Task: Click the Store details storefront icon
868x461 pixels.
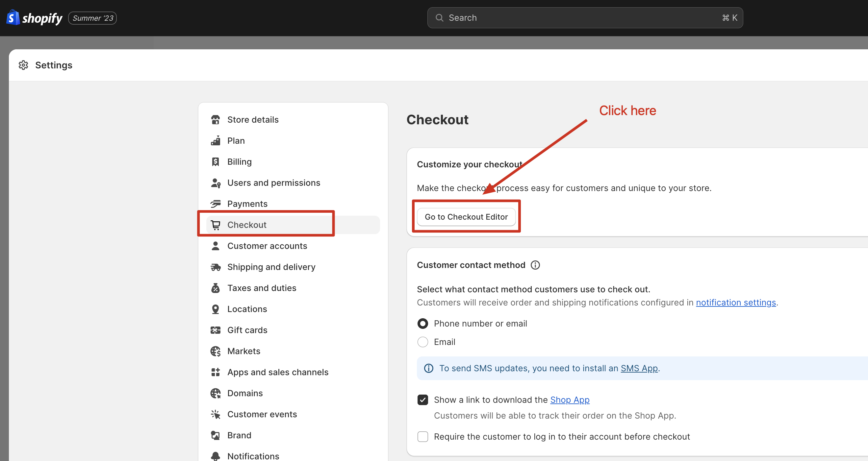Action: (215, 120)
